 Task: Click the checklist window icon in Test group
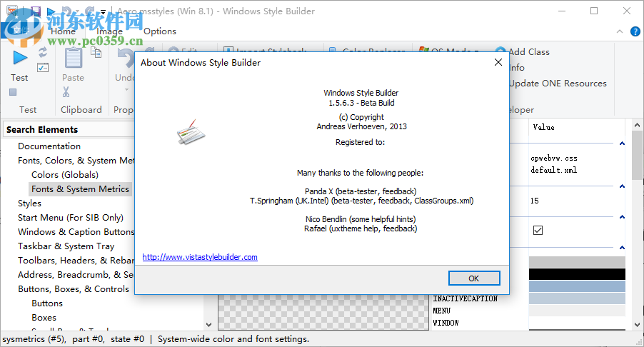43,68
